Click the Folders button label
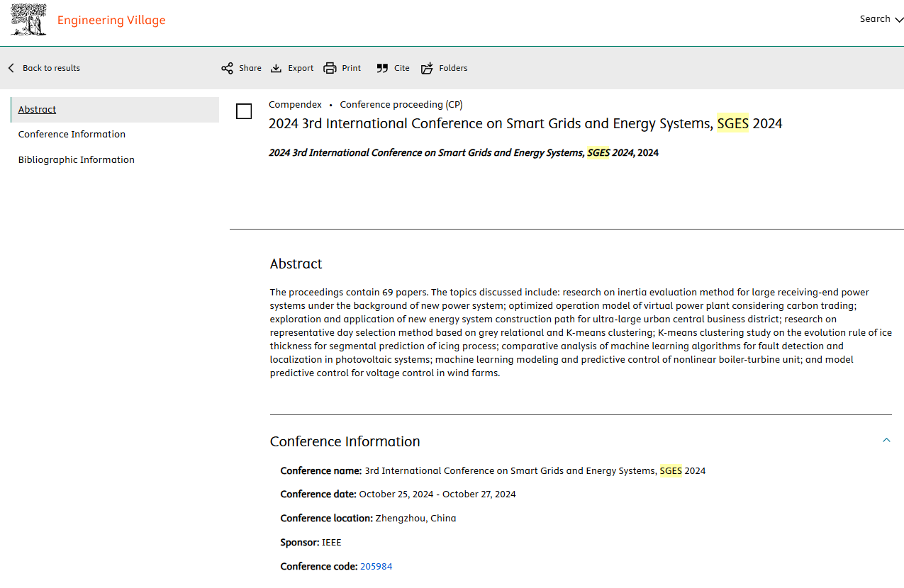This screenshot has width=904, height=588. coord(453,68)
